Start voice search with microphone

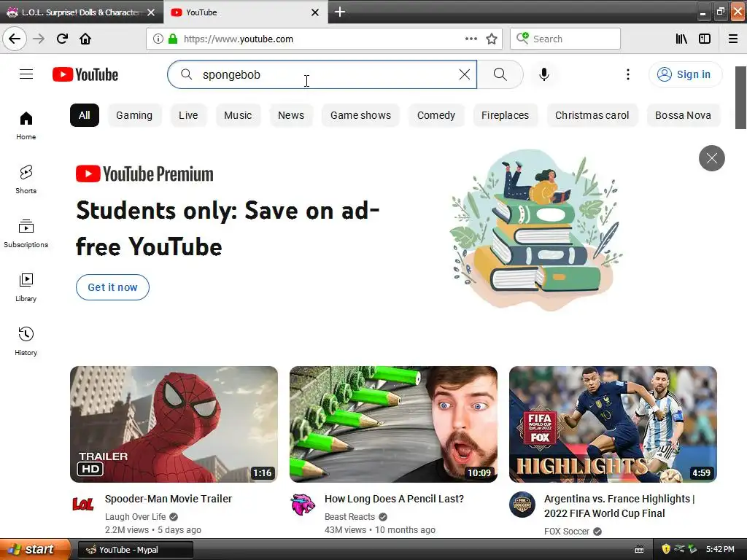click(544, 74)
